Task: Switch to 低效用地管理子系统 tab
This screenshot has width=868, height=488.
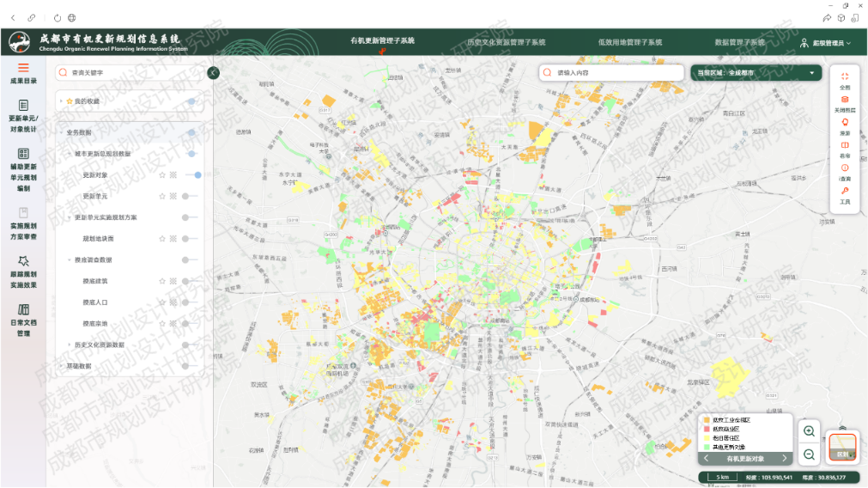Action: click(x=630, y=42)
